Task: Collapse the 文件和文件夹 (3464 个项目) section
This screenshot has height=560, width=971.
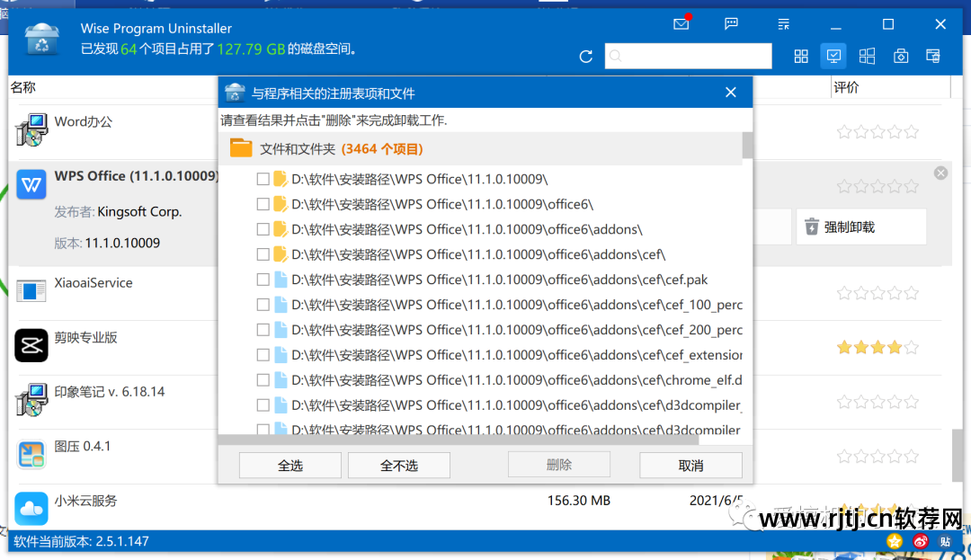Action: (x=240, y=147)
